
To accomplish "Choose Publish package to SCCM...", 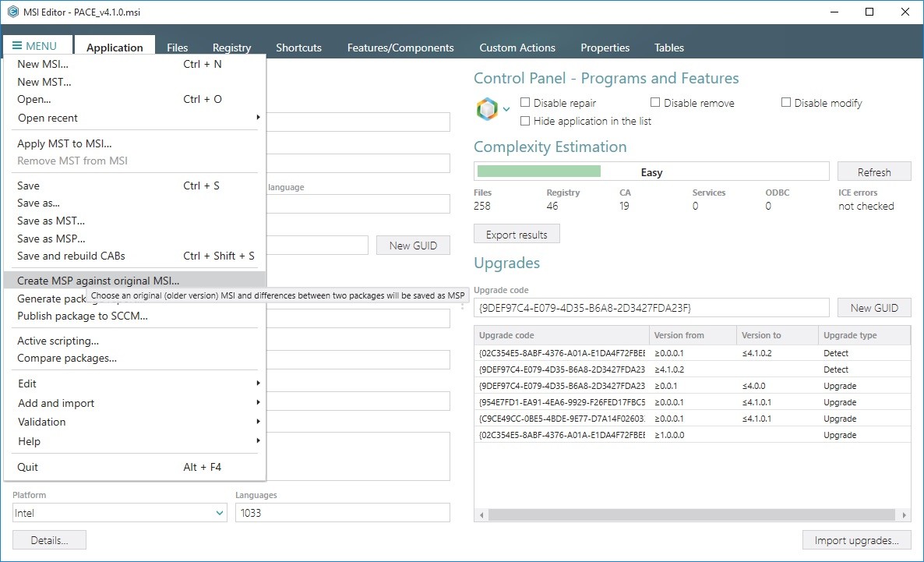I will click(x=134, y=316).
